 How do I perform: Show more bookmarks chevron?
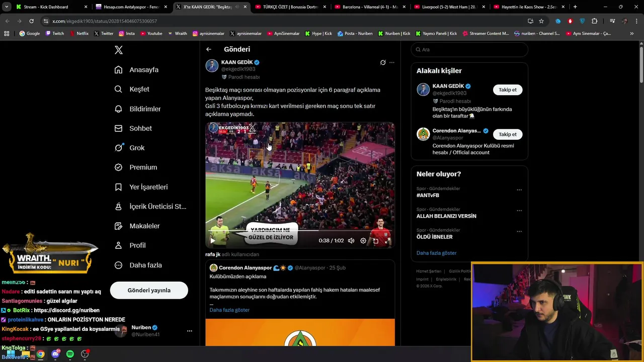632,34
